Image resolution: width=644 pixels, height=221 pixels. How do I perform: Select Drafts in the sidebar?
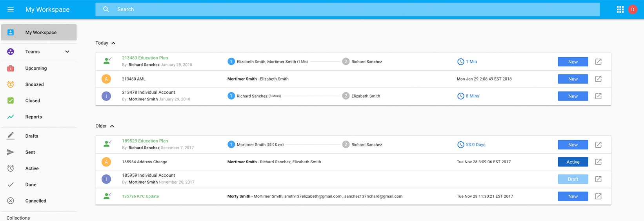32,136
